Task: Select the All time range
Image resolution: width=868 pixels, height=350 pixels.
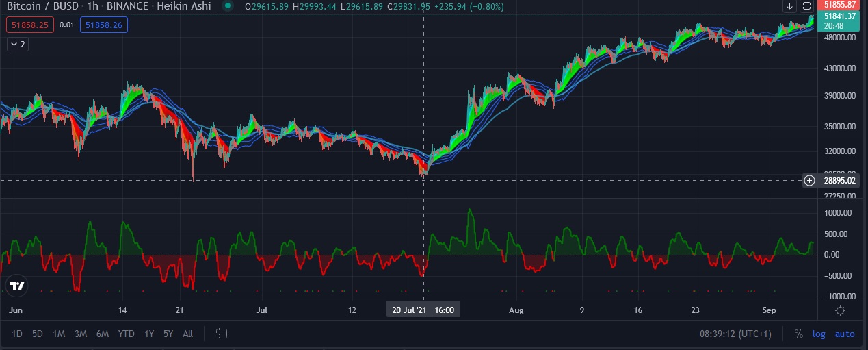Action: pyautogui.click(x=188, y=334)
